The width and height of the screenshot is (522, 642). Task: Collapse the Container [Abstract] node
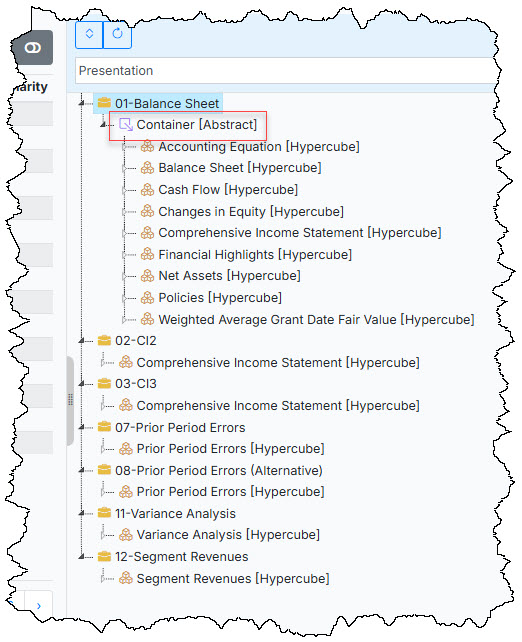pos(103,124)
